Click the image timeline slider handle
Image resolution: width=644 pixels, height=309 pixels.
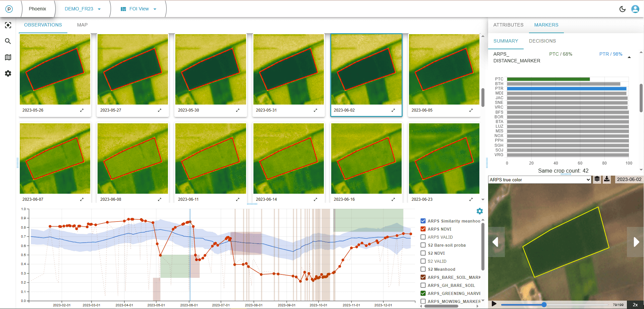(x=544, y=305)
